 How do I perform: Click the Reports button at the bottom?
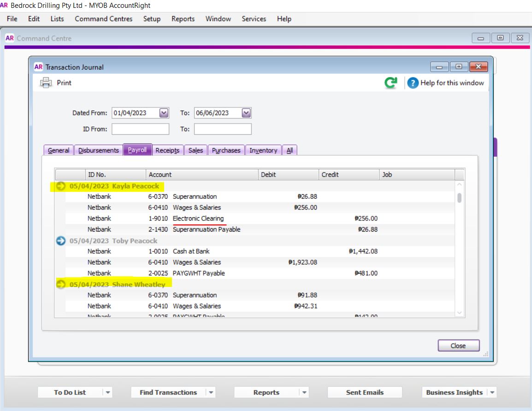tap(266, 393)
